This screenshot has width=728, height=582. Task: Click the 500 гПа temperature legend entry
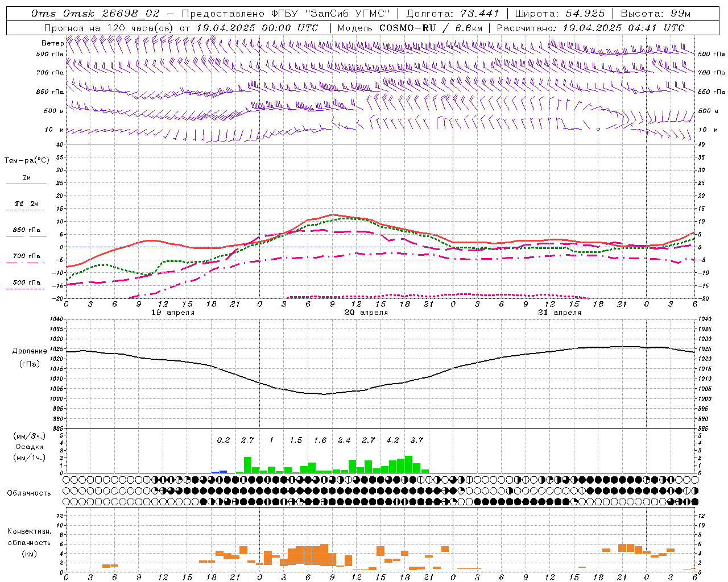point(26,283)
